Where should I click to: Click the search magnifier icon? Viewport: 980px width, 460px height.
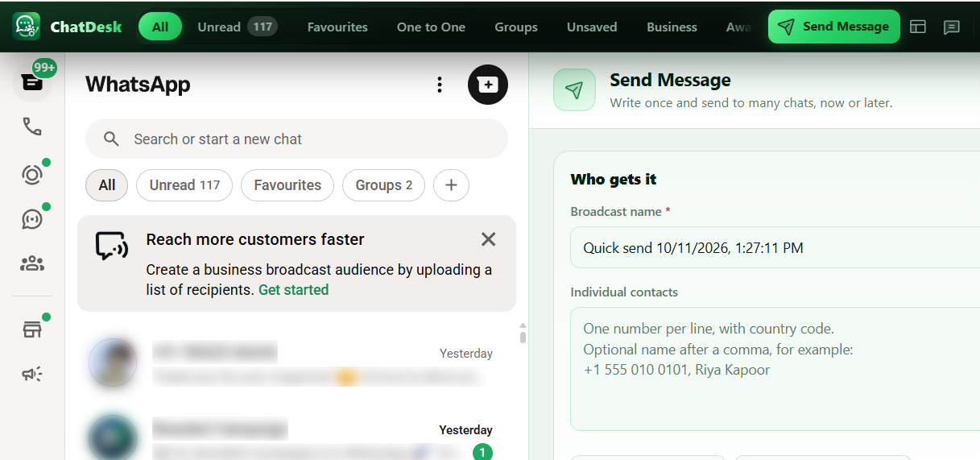pos(112,139)
